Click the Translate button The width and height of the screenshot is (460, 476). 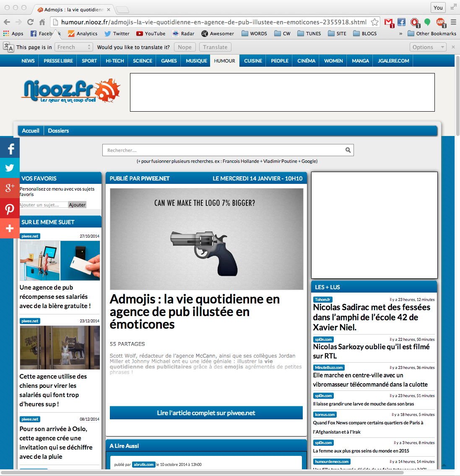[215, 47]
